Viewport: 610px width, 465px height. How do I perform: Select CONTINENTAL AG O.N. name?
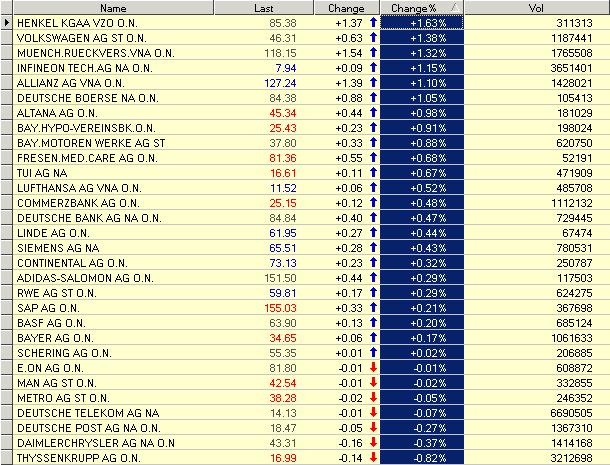coord(72,263)
